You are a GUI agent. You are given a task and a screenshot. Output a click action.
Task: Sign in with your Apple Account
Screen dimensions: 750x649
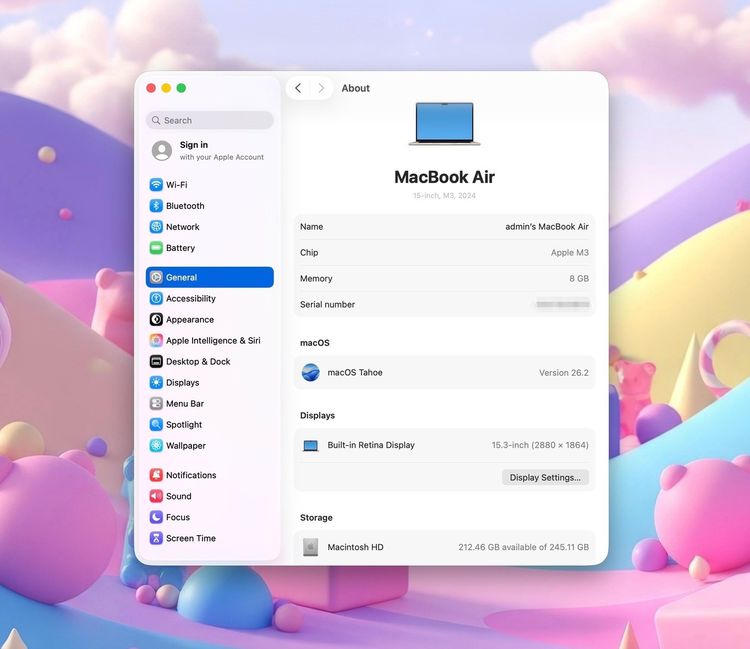pos(208,150)
